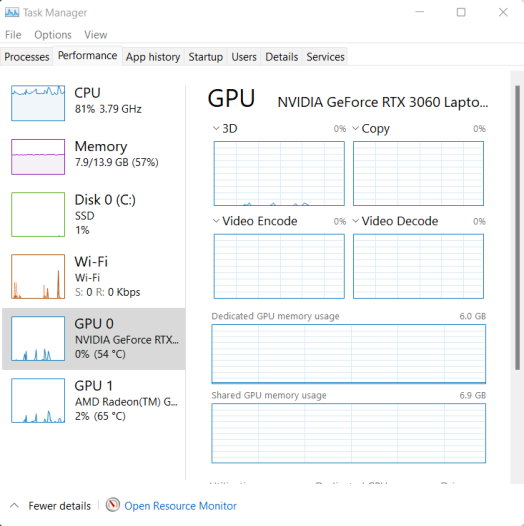
Task: Click the Task Manager app icon
Action: 12,13
